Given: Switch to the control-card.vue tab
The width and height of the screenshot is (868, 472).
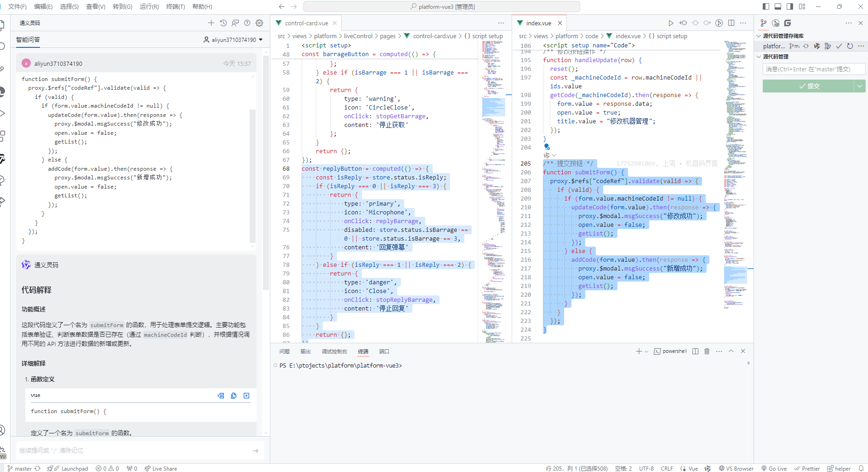Looking at the screenshot, I should tap(306, 23).
